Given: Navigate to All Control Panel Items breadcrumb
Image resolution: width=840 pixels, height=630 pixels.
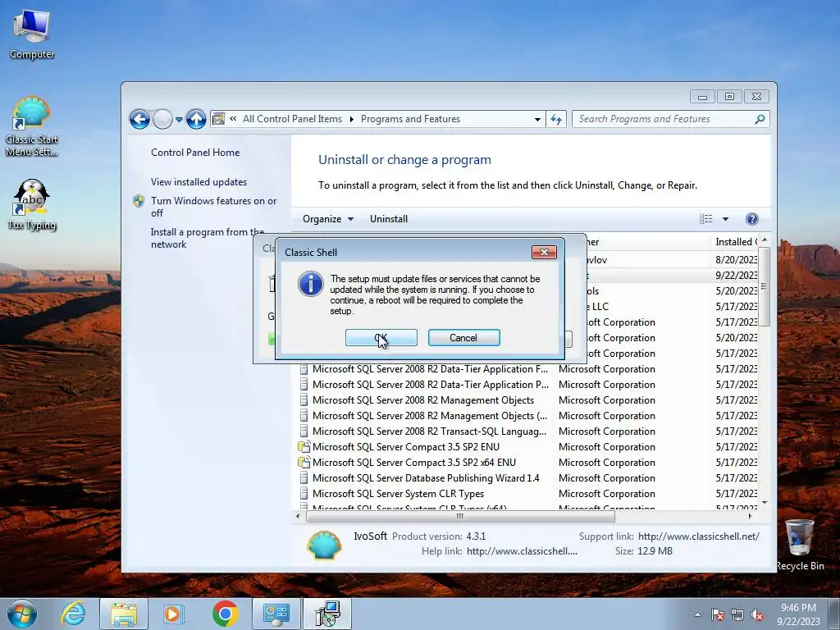Looking at the screenshot, I should (x=292, y=119).
